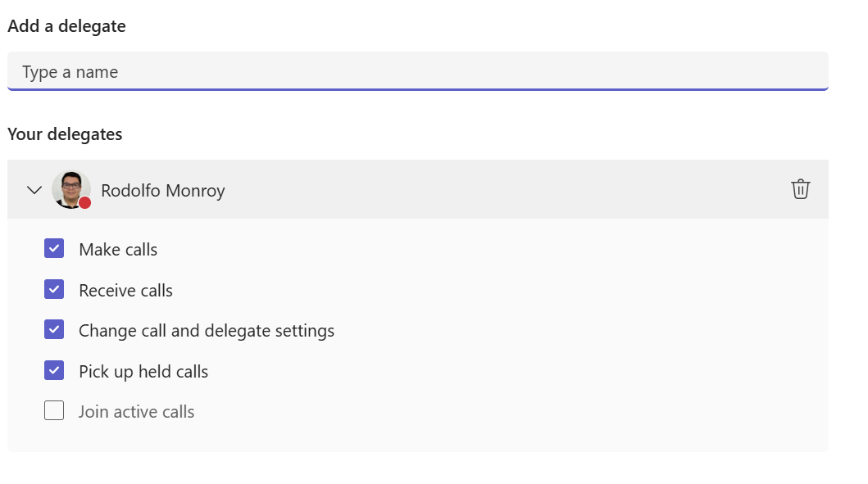Uncheck the Pick up held calls checkbox

pyautogui.click(x=54, y=371)
